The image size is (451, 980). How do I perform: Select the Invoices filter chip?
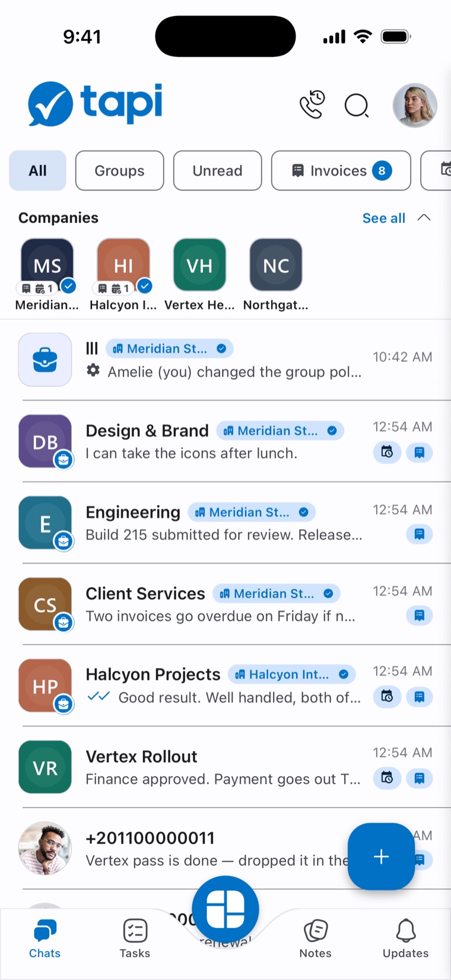pos(341,171)
